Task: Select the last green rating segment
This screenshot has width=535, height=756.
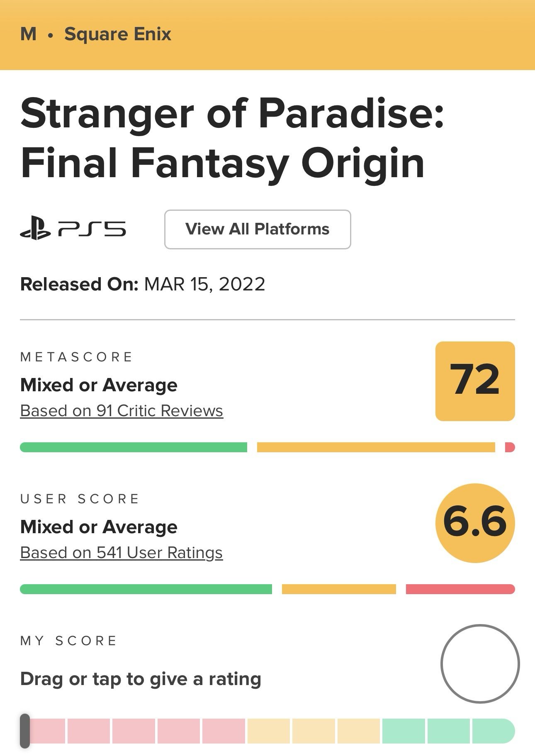Action: 493,731
